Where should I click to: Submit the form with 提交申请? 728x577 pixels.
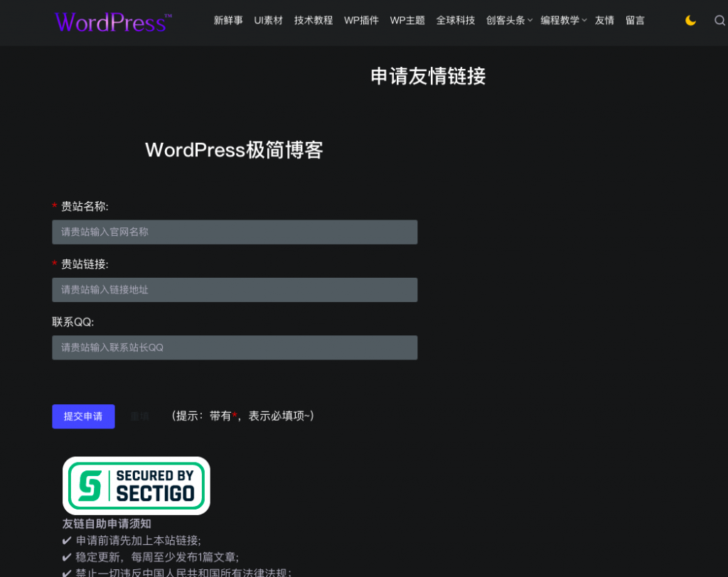pos(83,416)
